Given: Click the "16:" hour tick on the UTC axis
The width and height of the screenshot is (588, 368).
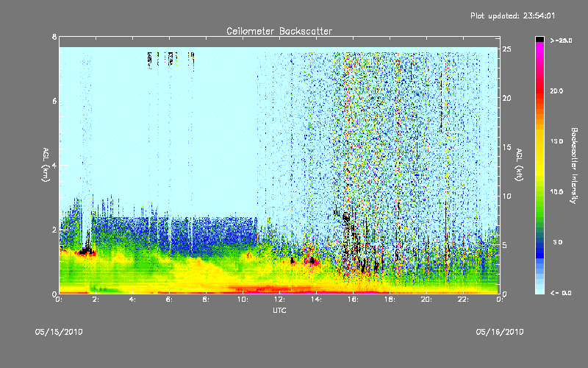Looking at the screenshot, I should tap(353, 300).
